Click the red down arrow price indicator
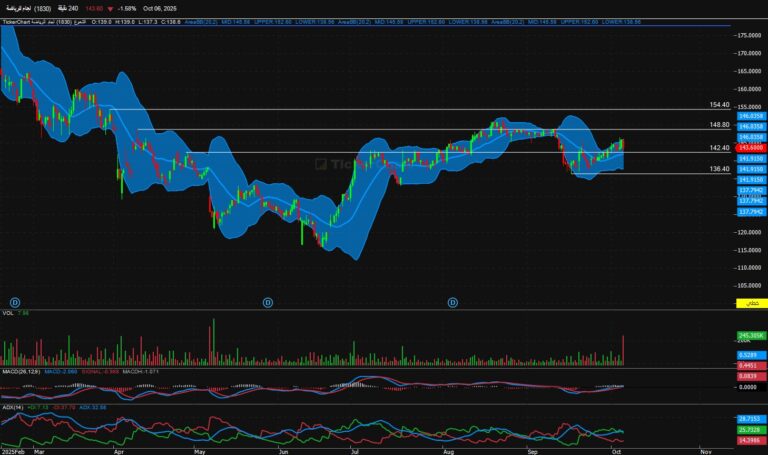Image resolution: width=768 pixels, height=455 pixels. coord(110,9)
